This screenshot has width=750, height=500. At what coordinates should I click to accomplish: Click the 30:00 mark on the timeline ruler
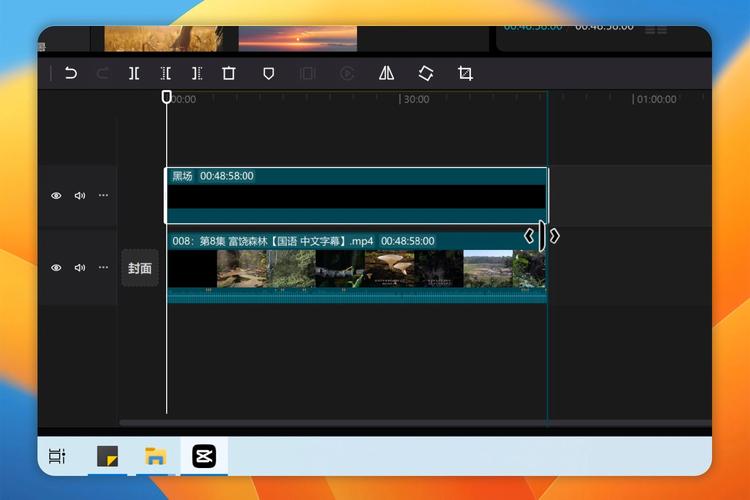point(414,99)
